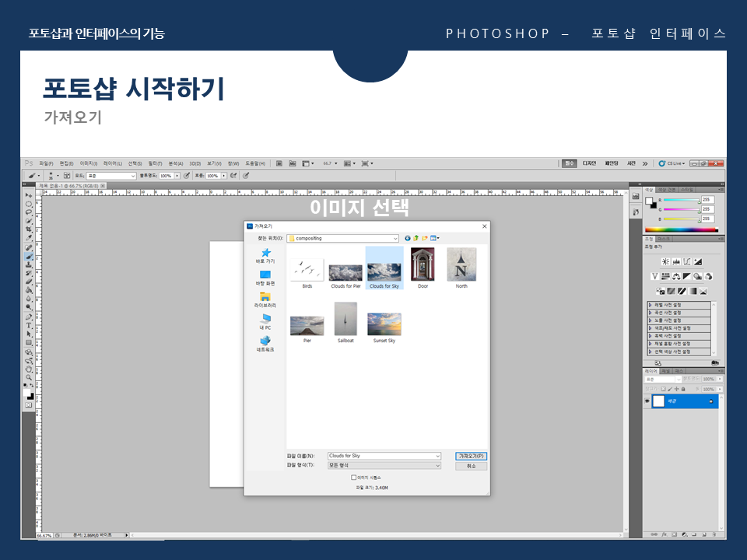Select the Healing Brush tool
Viewport: 747px width, 560px height.
[29, 247]
